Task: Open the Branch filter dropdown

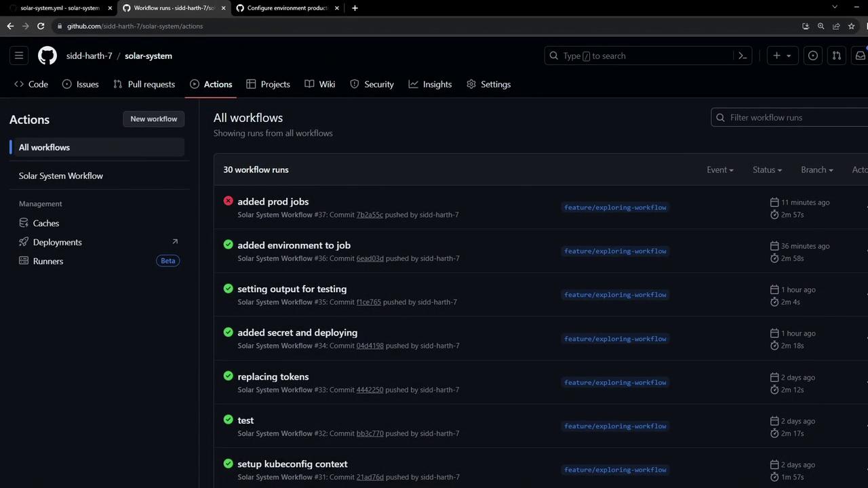Action: click(x=816, y=169)
